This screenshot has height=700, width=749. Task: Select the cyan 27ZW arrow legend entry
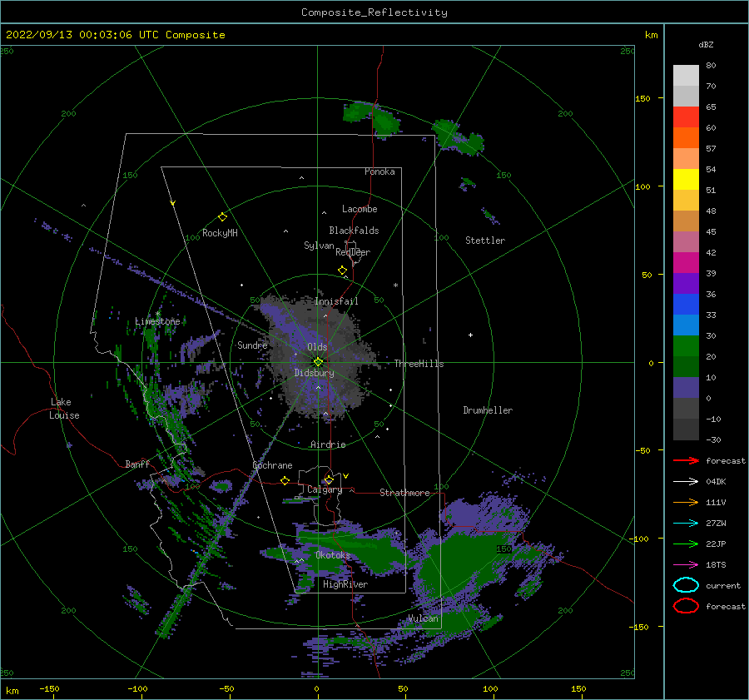(686, 524)
